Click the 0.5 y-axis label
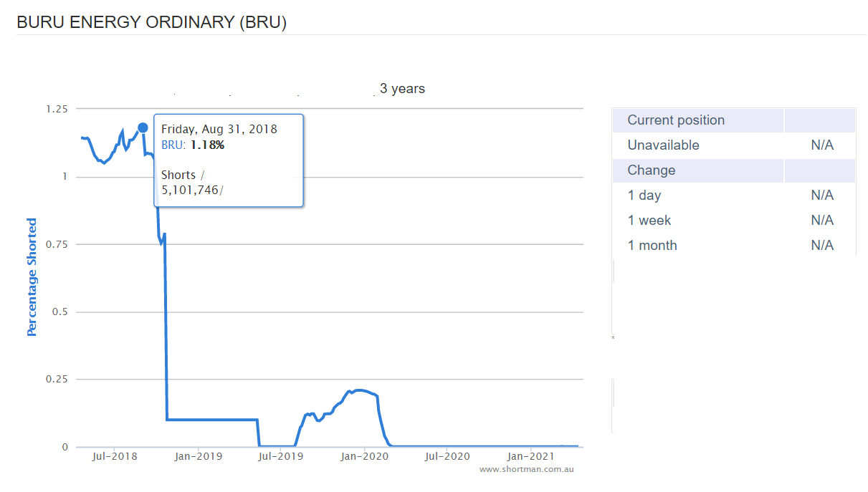 coord(60,312)
